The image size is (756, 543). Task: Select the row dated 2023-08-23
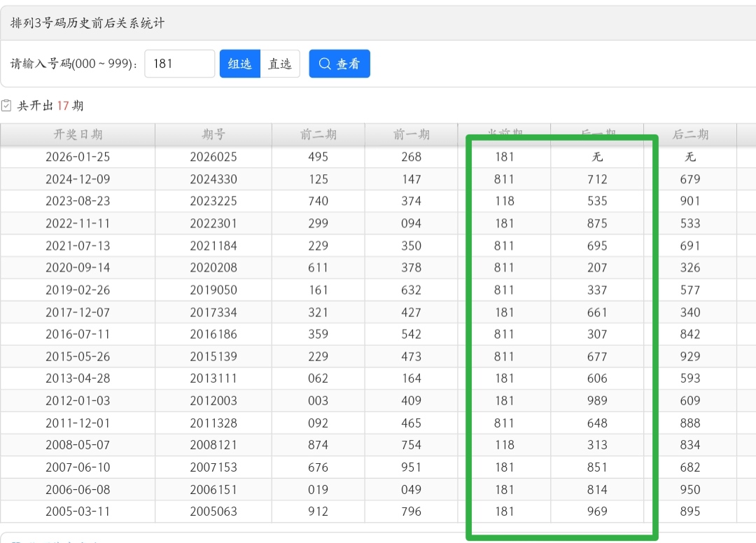[x=78, y=201]
